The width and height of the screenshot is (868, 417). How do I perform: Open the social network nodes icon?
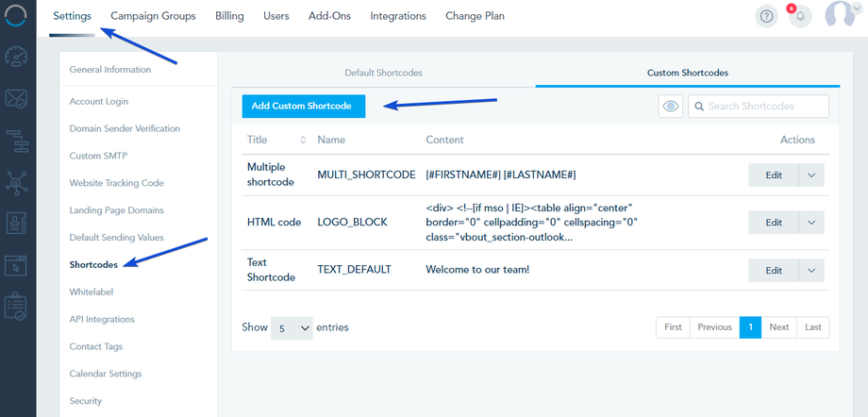(x=18, y=181)
